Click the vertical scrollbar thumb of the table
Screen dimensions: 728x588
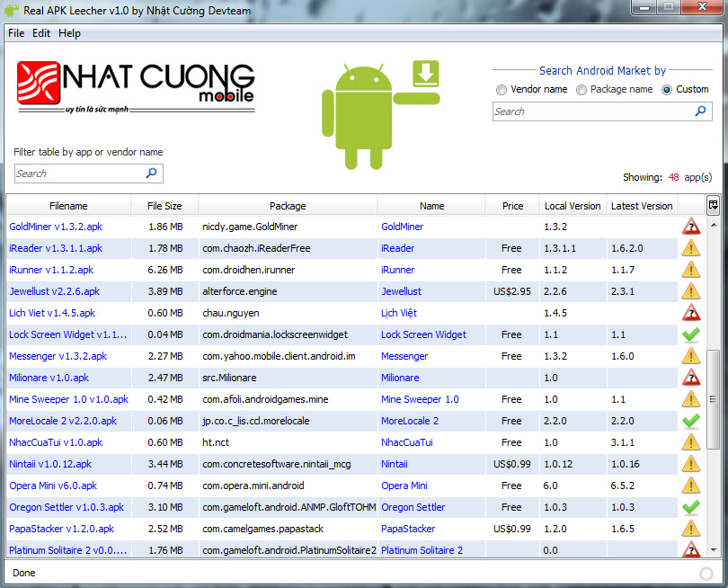tap(713, 399)
